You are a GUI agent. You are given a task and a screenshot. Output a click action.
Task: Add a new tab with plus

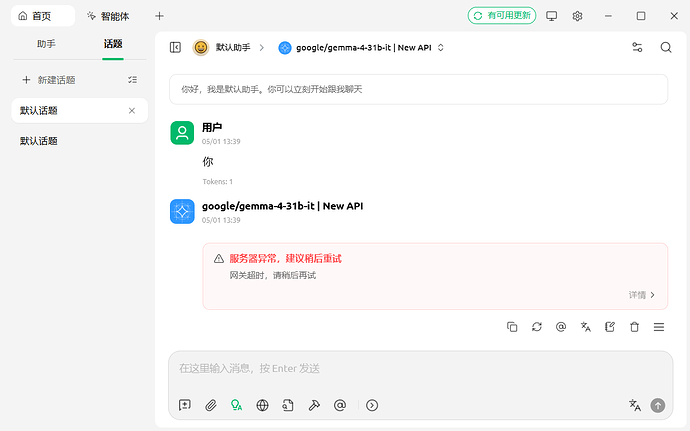click(159, 16)
